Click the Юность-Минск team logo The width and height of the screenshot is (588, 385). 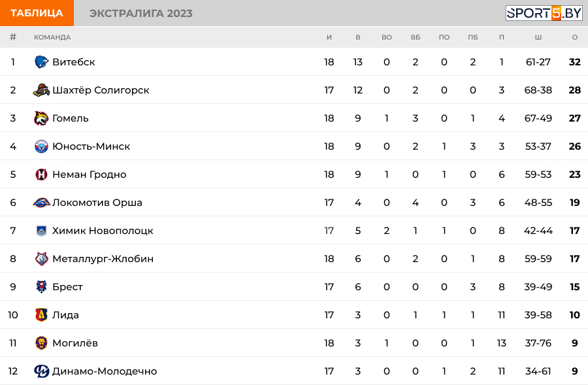41,146
